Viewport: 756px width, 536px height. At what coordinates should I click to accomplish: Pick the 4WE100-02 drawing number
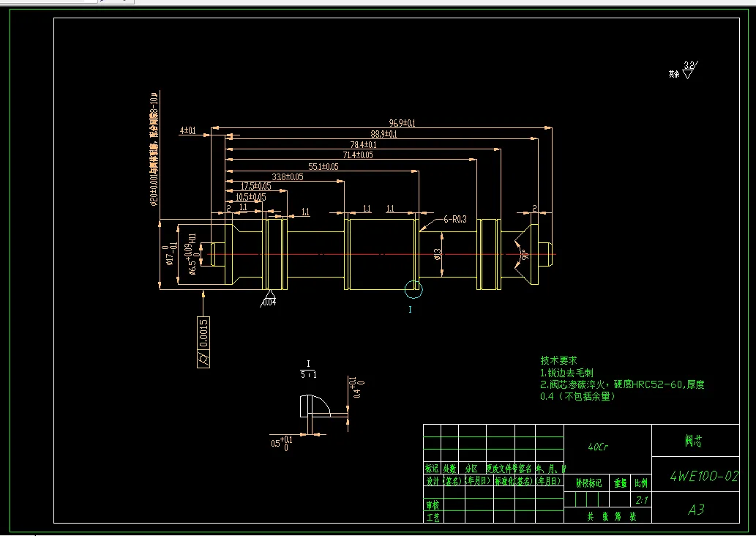[704, 477]
